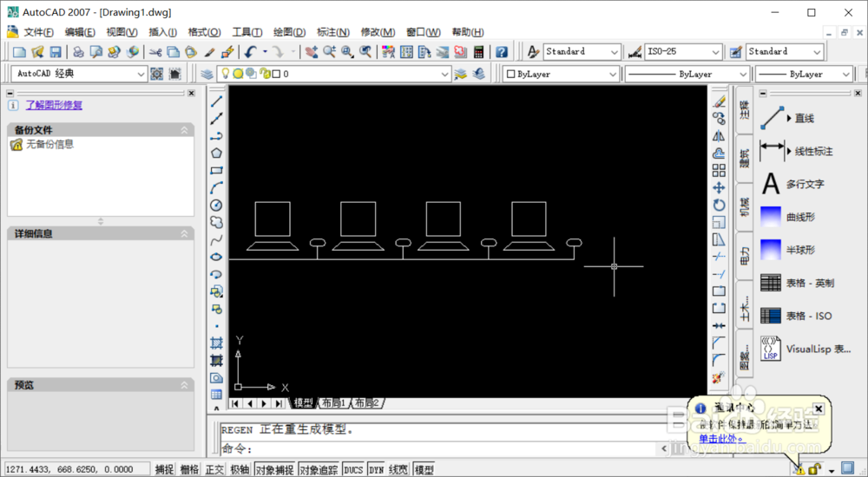Toggle 捕捉 snap mode
868x477 pixels.
[x=164, y=470]
